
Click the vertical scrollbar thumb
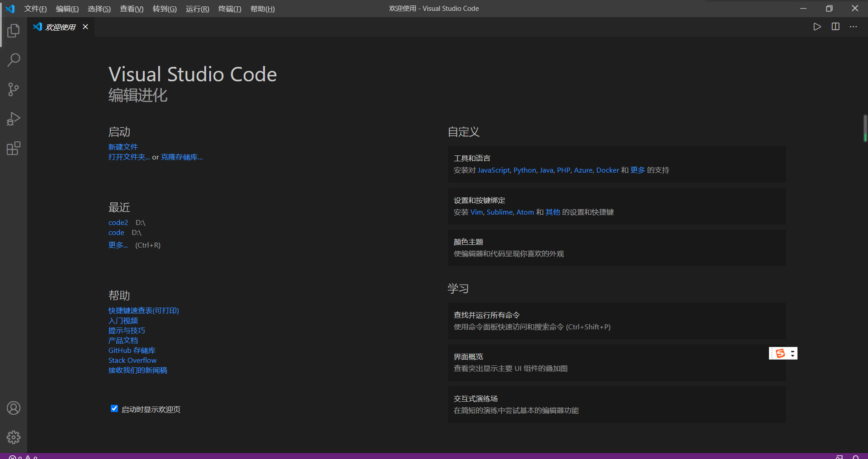(865, 128)
